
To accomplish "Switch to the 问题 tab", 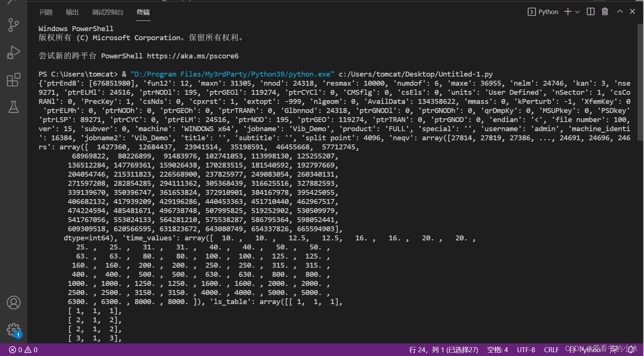I will (x=46, y=12).
